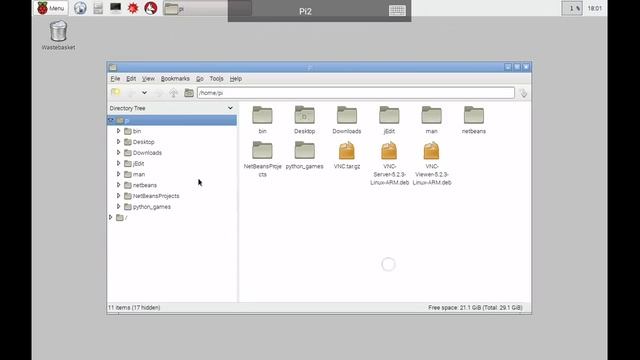Select the VNC.tar.gz archive icon
Image resolution: width=640 pixels, height=360 pixels.
pyautogui.click(x=347, y=151)
